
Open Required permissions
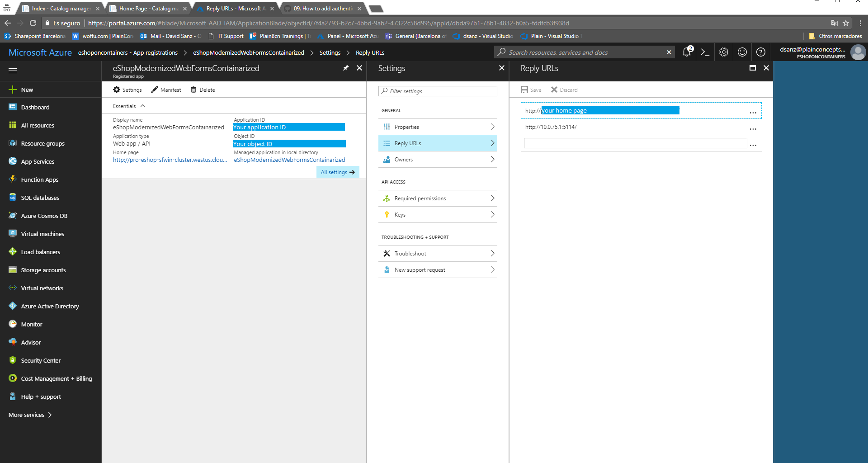point(438,198)
